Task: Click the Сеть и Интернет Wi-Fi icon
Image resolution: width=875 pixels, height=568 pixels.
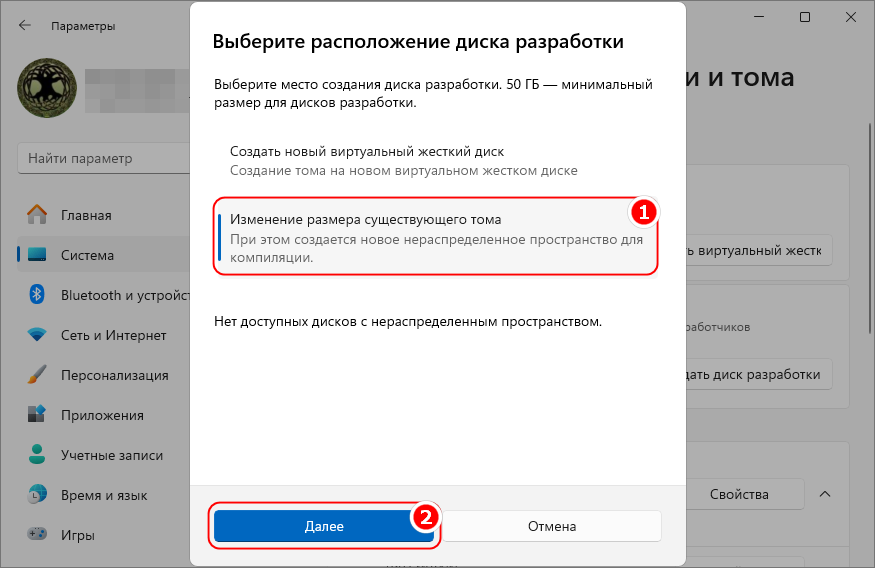Action: pyautogui.click(x=37, y=335)
